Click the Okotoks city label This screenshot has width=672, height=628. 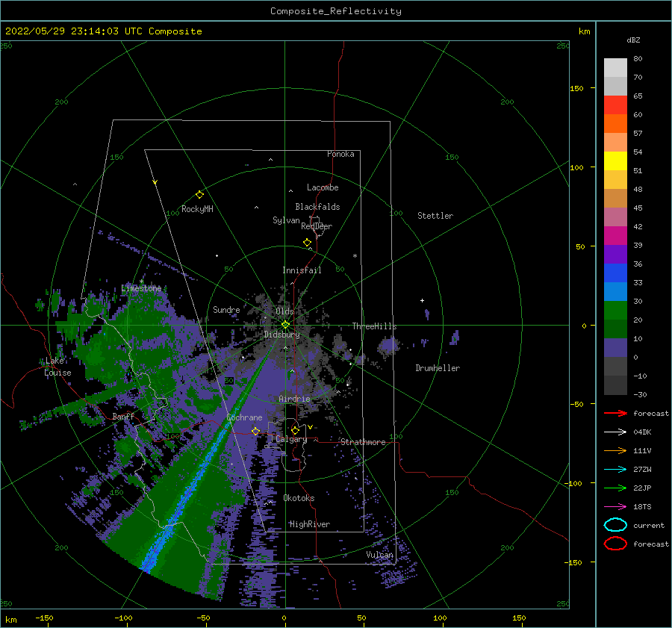[299, 497]
